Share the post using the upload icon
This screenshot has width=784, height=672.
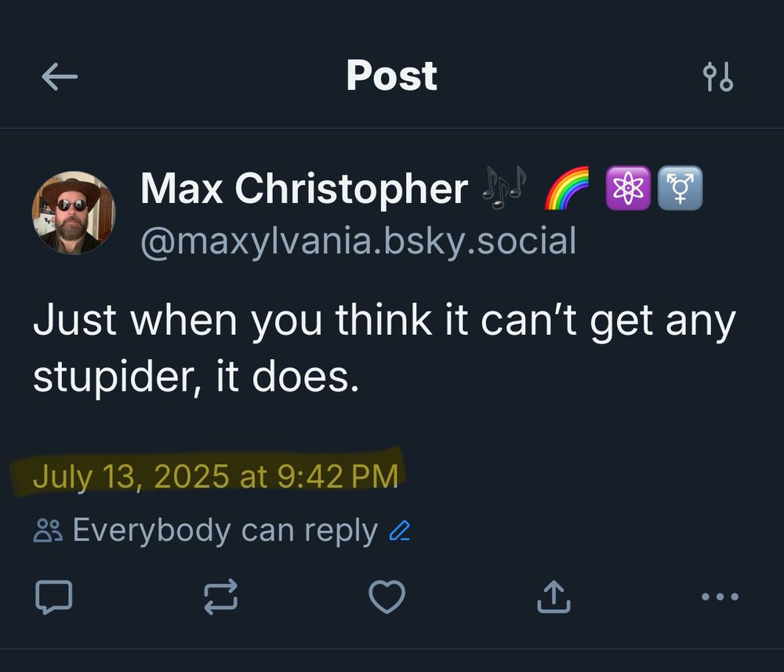(x=554, y=598)
